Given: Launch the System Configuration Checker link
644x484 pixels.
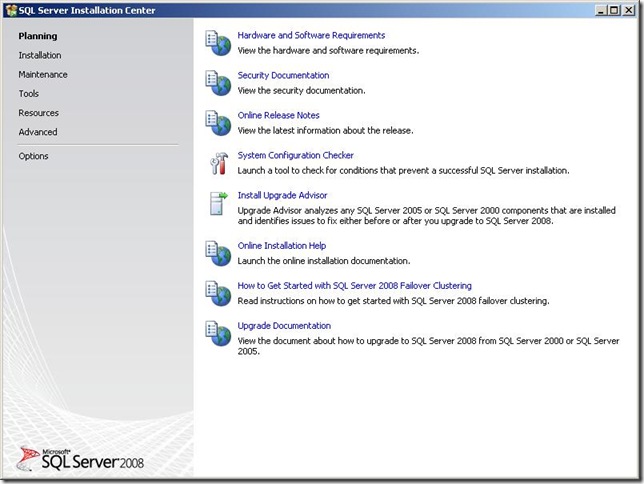Looking at the screenshot, I should pos(295,155).
